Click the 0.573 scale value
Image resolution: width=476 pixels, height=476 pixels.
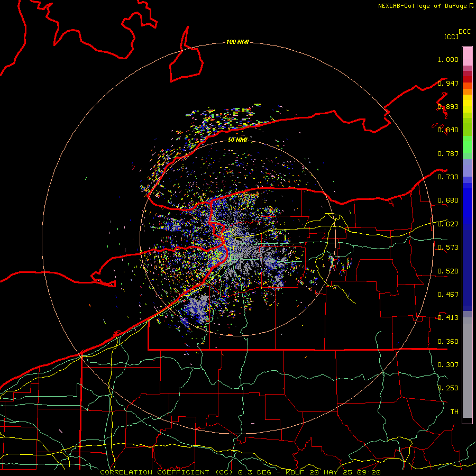pyautogui.click(x=448, y=248)
